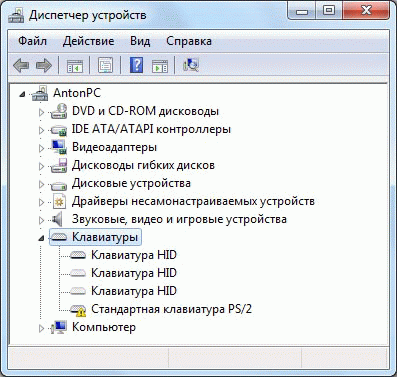Select the Видеоадаптеры label
397x377 pixels.
click(114, 147)
